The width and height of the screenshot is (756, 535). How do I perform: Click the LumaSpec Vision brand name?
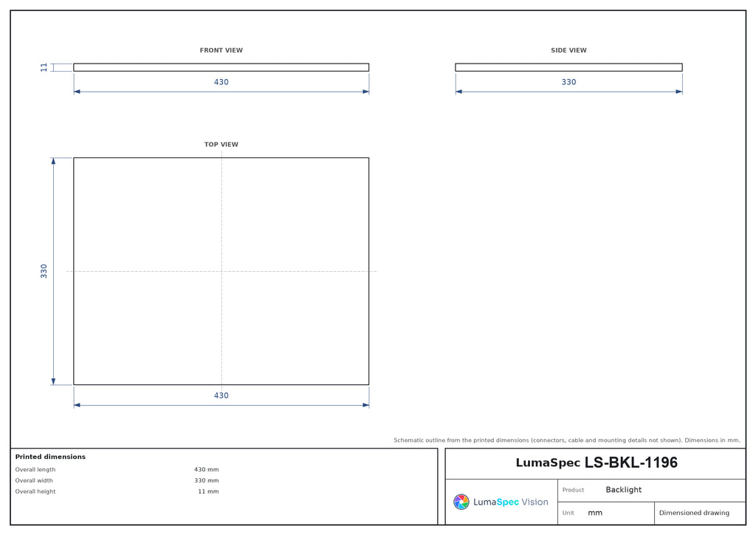[x=511, y=502]
